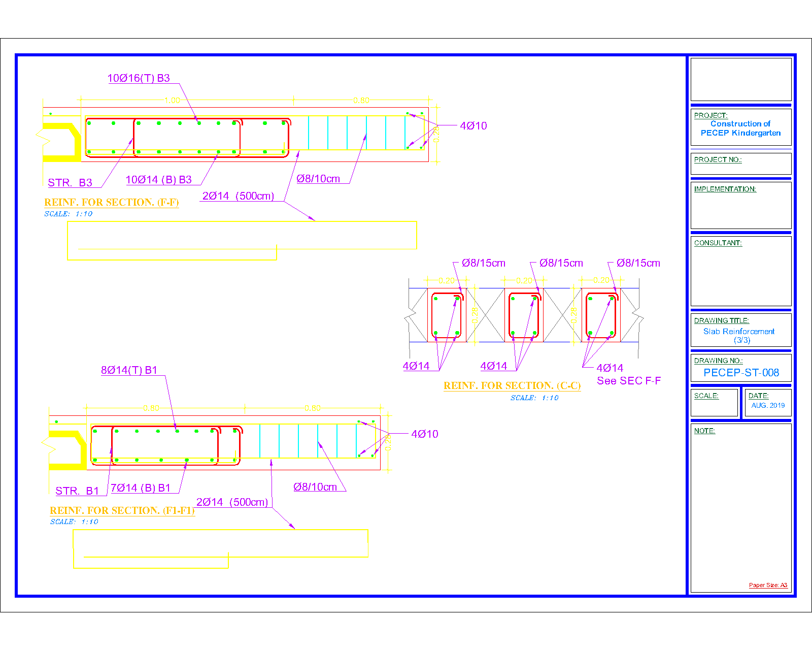Select the 2Ø14 (500cm) text under section F-F
Viewport: 812px width, 650px height.
238,196
